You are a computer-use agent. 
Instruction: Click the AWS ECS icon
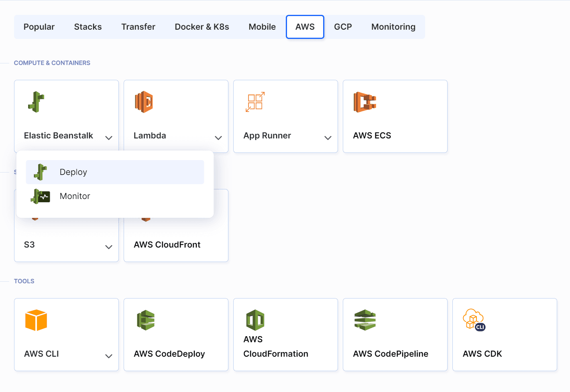click(364, 102)
